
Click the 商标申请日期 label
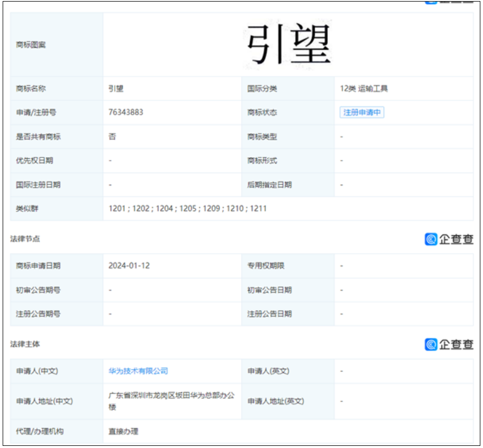38,266
